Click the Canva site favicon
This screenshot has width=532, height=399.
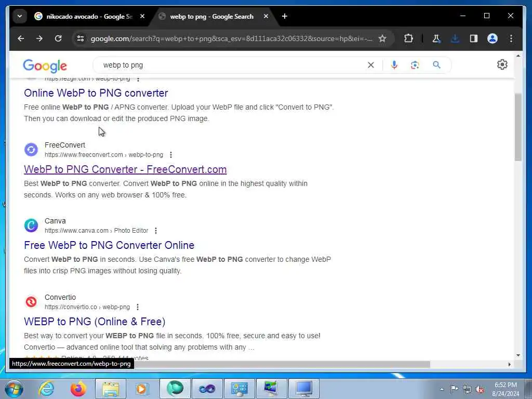[31, 225]
